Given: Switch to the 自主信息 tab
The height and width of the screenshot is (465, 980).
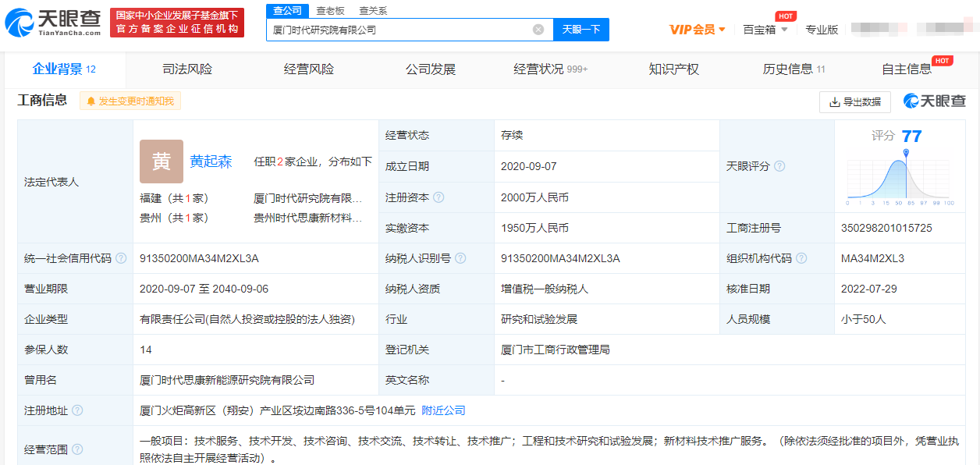Looking at the screenshot, I should 907,69.
